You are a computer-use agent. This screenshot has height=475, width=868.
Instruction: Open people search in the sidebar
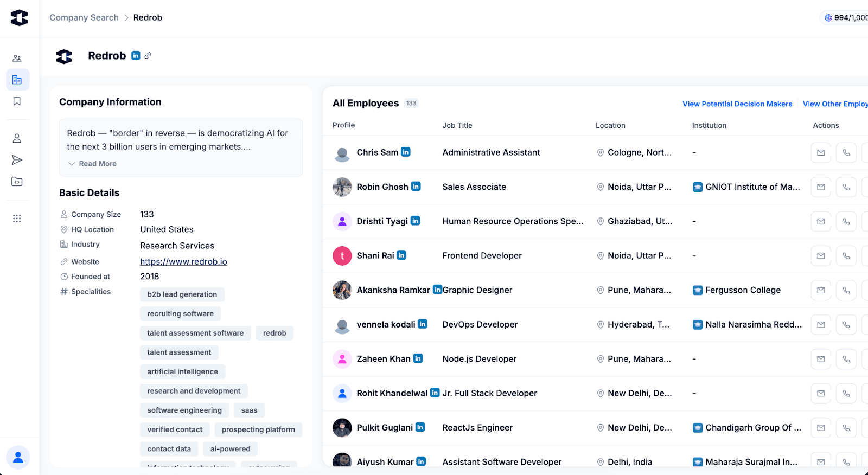[x=17, y=58]
